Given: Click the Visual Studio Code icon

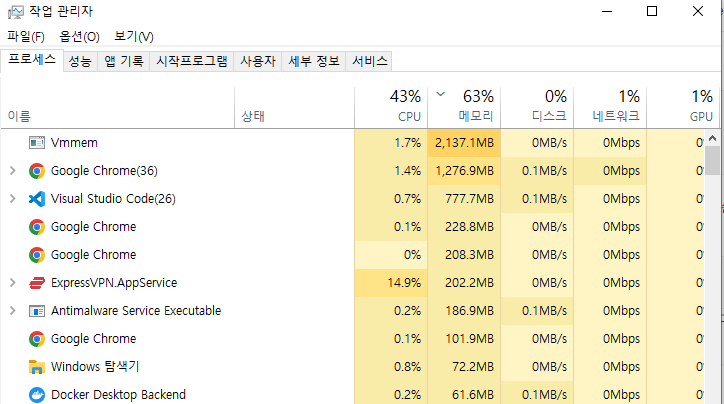Looking at the screenshot, I should point(37,199).
